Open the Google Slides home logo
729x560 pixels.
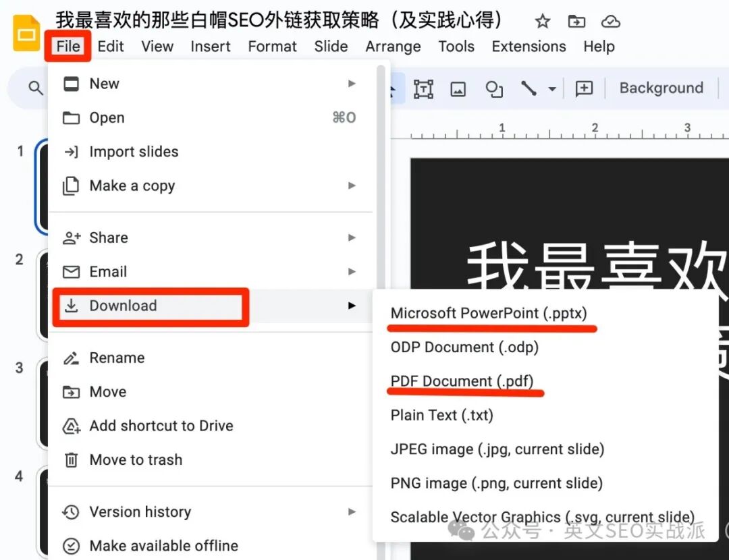click(x=26, y=32)
